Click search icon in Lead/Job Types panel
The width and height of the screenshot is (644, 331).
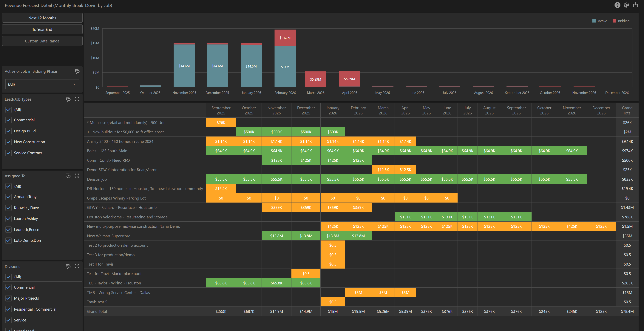tap(68, 99)
